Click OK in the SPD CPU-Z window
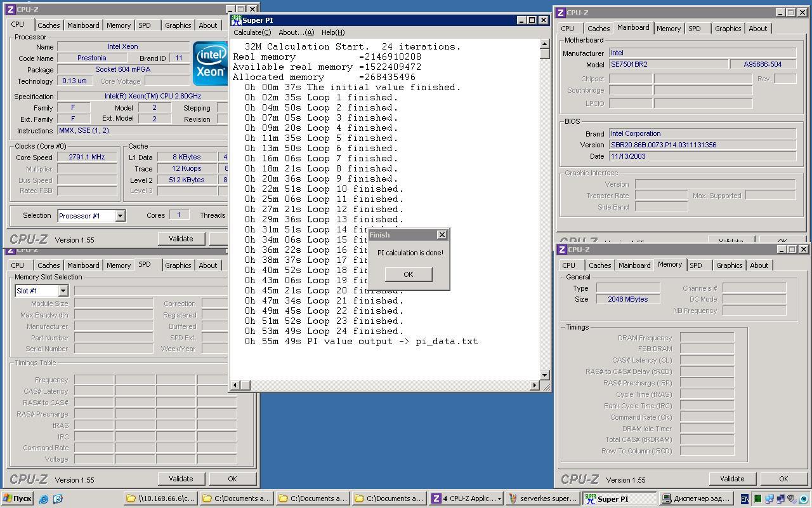 coord(232,479)
